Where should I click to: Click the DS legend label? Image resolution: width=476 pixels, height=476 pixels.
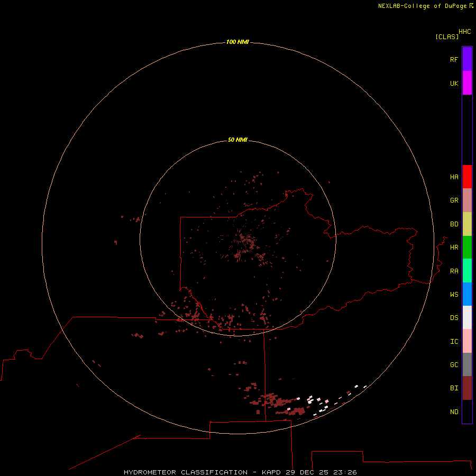454,318
